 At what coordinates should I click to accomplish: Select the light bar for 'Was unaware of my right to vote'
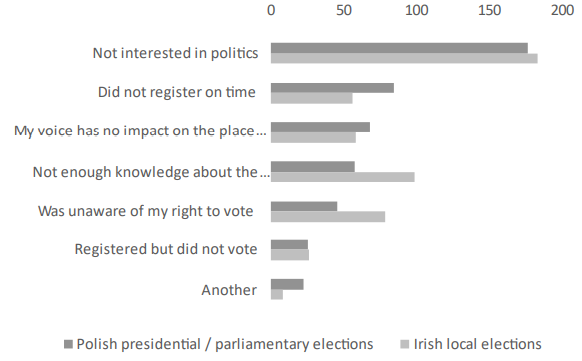tap(328, 217)
